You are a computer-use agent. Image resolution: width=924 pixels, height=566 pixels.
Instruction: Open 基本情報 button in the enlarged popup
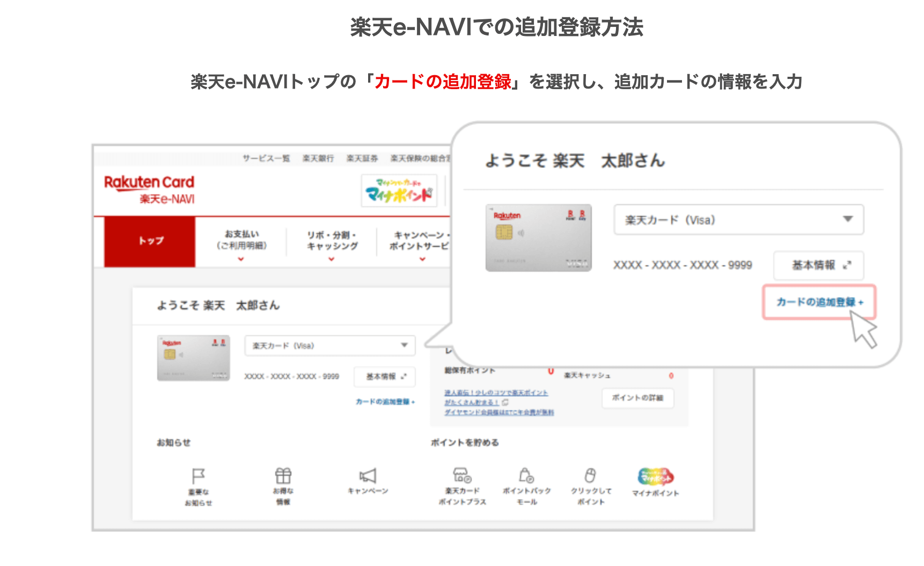click(818, 265)
